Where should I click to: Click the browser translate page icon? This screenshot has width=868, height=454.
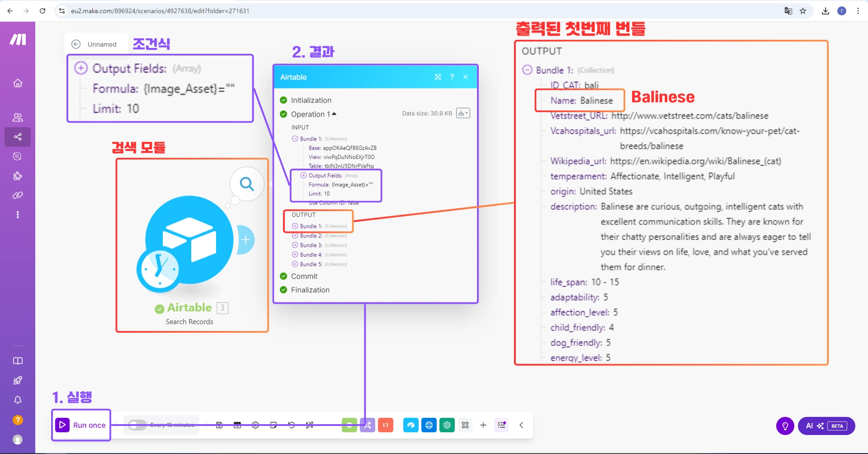pos(788,11)
